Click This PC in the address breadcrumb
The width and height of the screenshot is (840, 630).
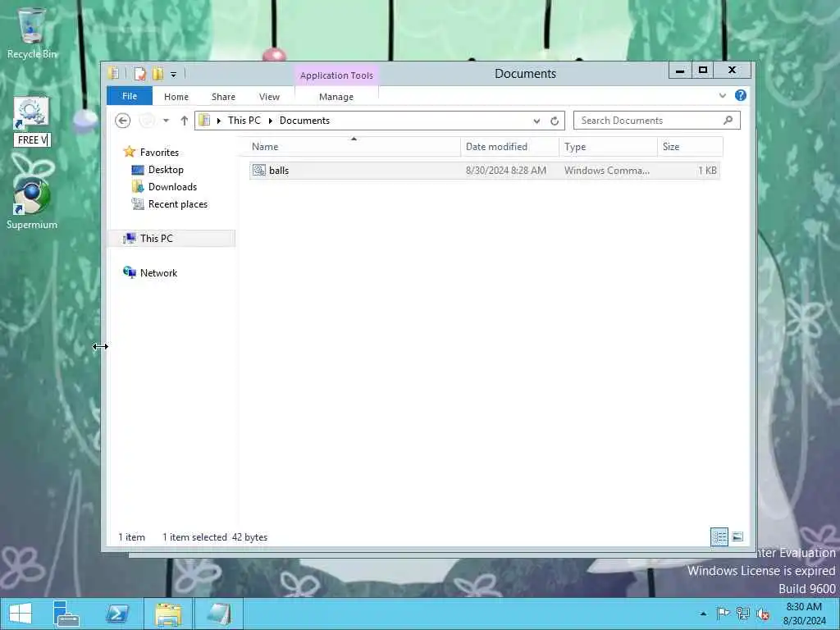click(x=244, y=121)
